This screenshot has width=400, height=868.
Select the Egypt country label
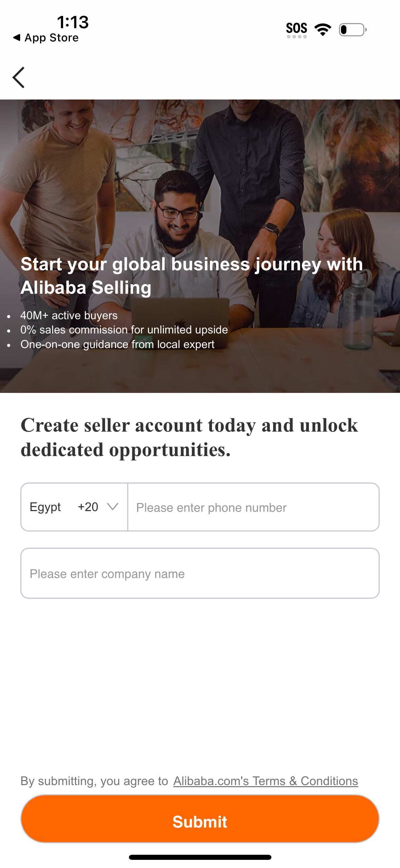pyautogui.click(x=45, y=507)
